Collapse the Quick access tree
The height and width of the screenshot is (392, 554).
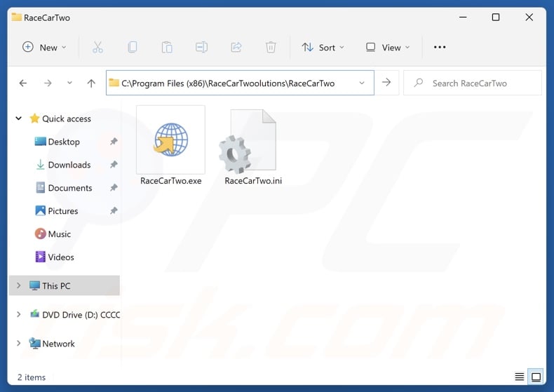[x=19, y=119]
